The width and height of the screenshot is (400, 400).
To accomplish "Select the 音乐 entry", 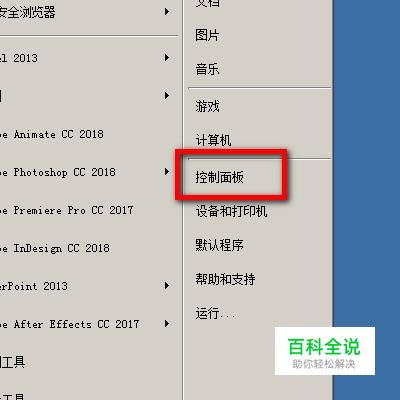I will [x=207, y=69].
